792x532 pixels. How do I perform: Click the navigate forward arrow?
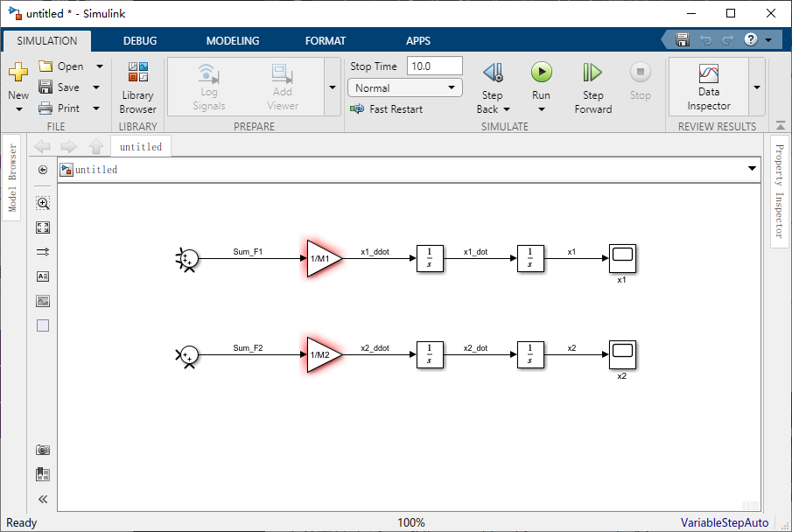(68, 146)
